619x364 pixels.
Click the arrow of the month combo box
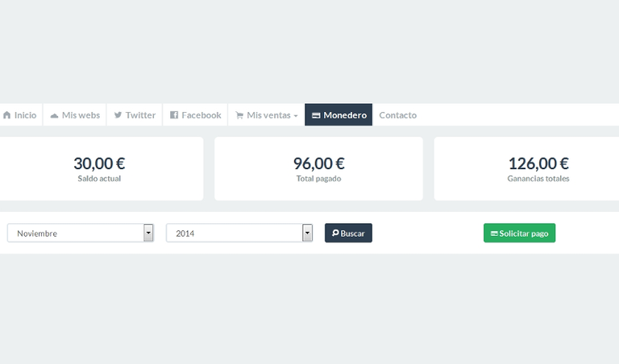tap(148, 233)
